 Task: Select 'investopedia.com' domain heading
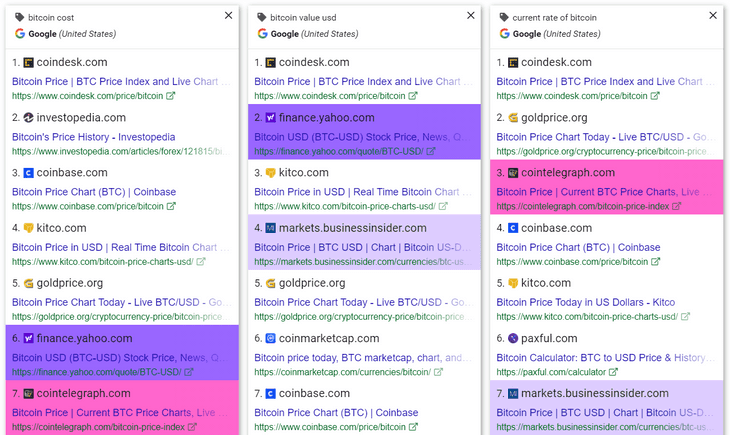pyautogui.click(x=81, y=117)
